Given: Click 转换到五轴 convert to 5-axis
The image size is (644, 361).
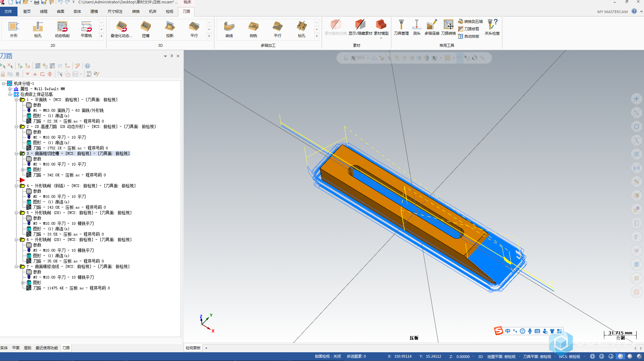Looking at the screenshot, I should click(470, 22).
